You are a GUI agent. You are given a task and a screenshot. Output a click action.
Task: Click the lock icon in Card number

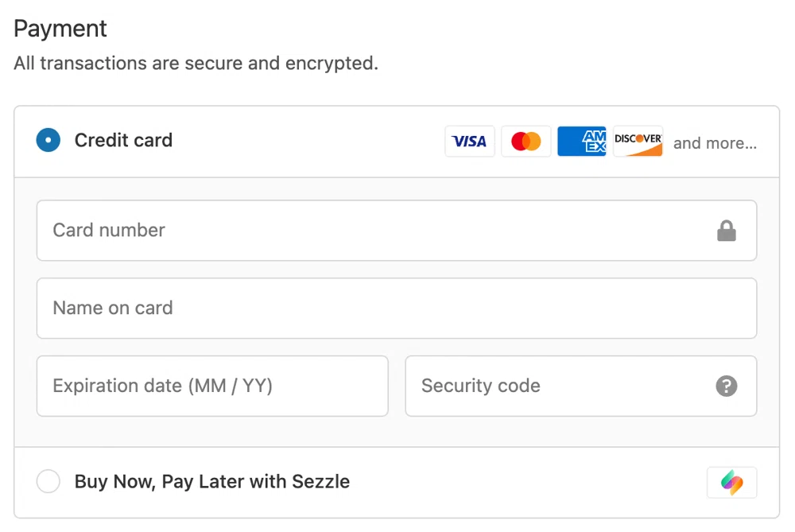click(x=727, y=231)
